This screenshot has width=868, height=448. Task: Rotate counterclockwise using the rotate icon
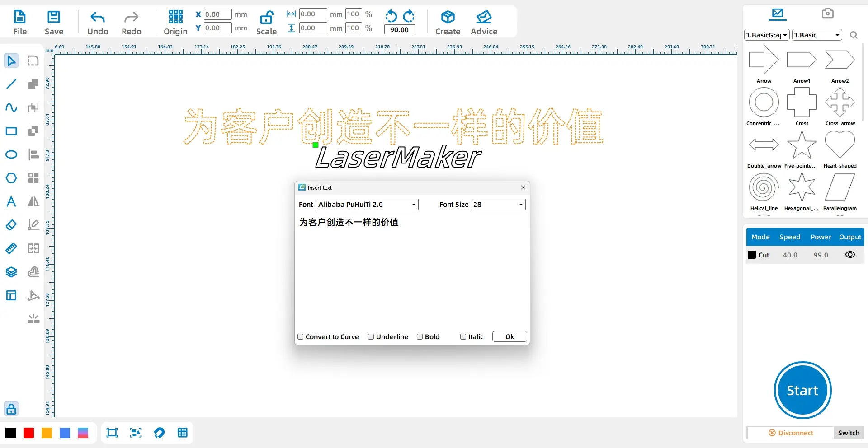point(391,16)
